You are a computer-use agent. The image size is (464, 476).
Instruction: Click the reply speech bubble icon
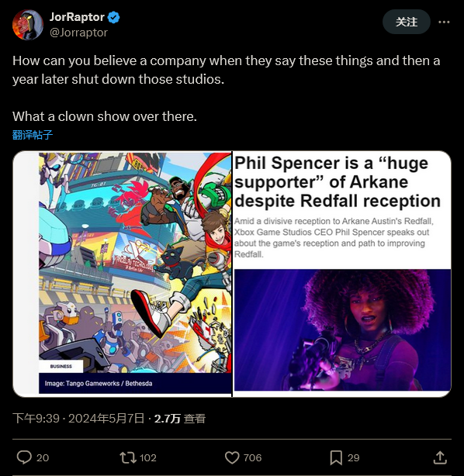pyautogui.click(x=24, y=457)
